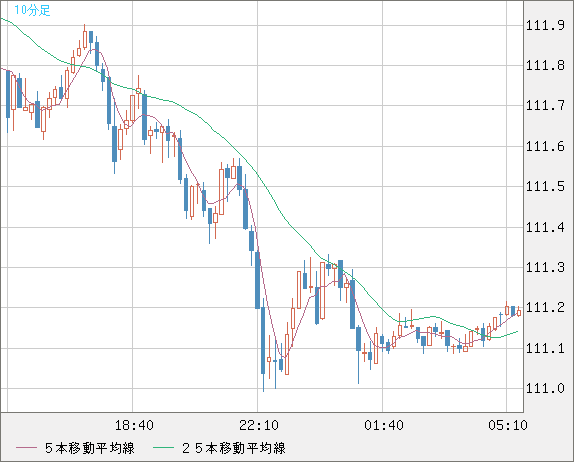Click the 111.3 price axis label

545,267
